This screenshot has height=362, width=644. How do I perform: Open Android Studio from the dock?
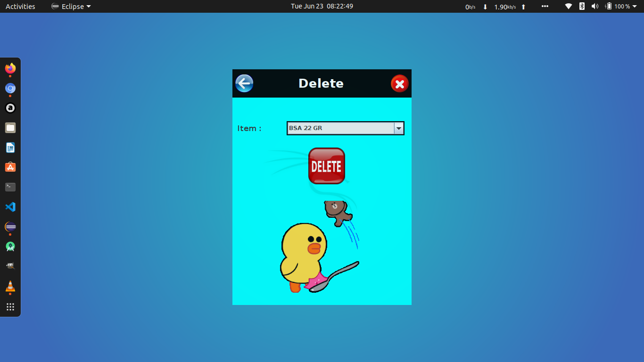click(10, 247)
